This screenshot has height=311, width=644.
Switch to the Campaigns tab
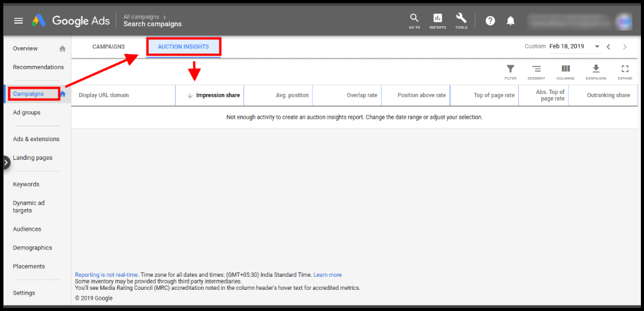click(108, 47)
